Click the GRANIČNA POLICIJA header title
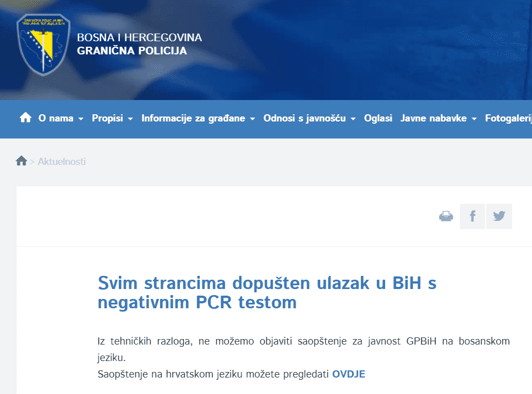 (132, 51)
